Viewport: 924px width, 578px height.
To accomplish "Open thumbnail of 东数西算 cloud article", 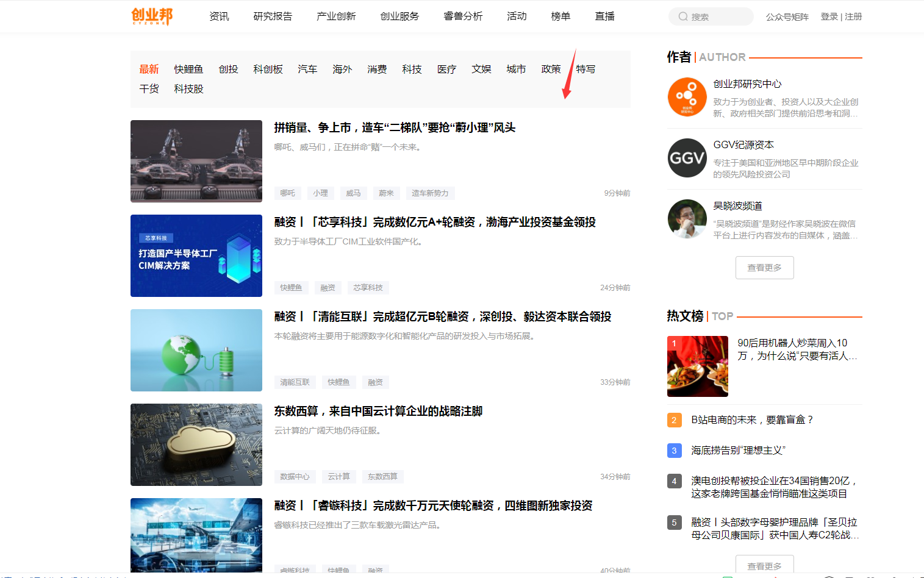I will [x=196, y=444].
